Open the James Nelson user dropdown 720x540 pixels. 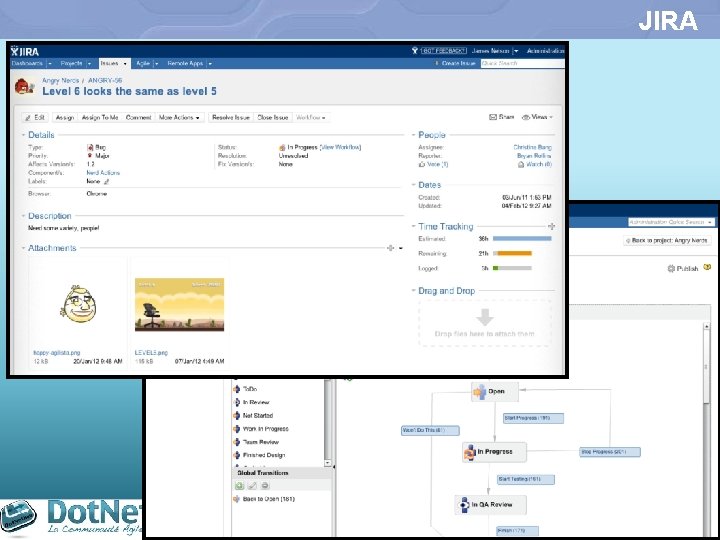[495, 51]
